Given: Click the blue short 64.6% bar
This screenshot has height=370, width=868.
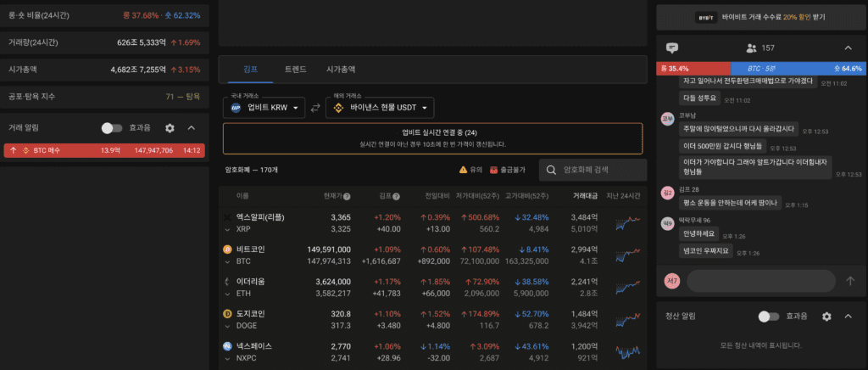Looking at the screenshot, I should (x=798, y=69).
